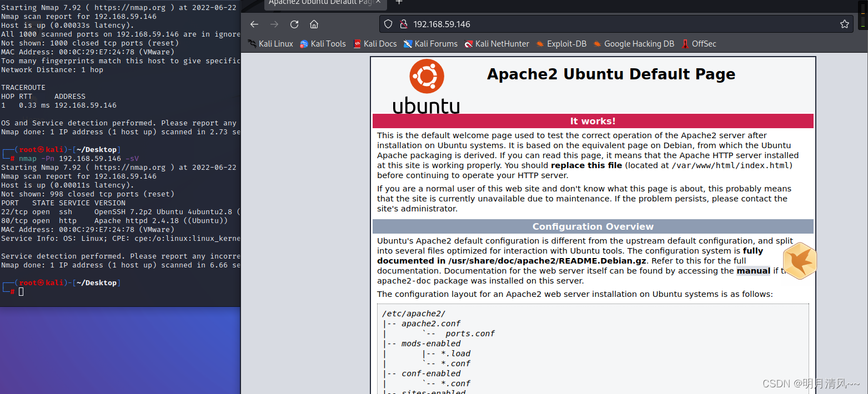Toggle the bookmark star for this page

(845, 24)
